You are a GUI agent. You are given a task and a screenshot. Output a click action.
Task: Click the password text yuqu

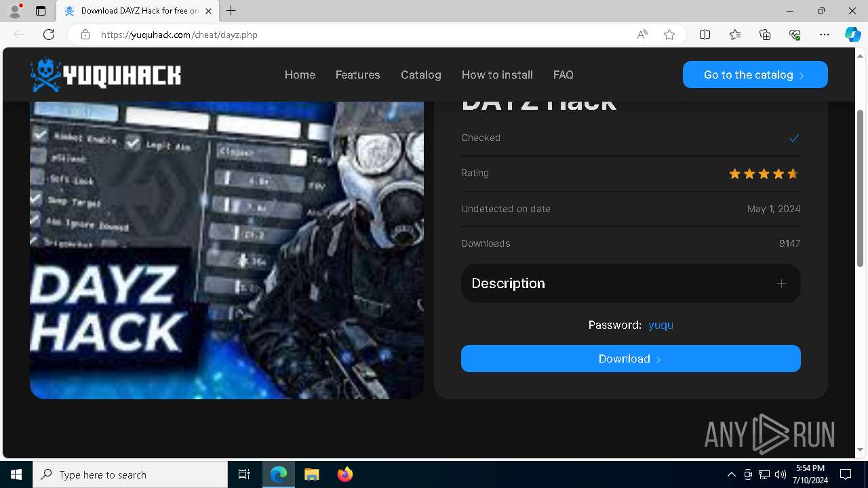point(660,325)
